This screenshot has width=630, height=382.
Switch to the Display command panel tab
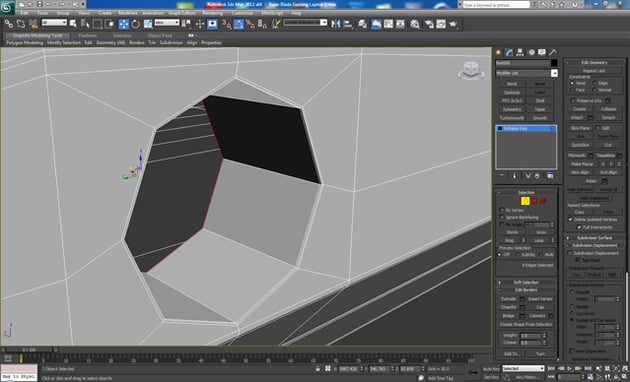[x=542, y=52]
